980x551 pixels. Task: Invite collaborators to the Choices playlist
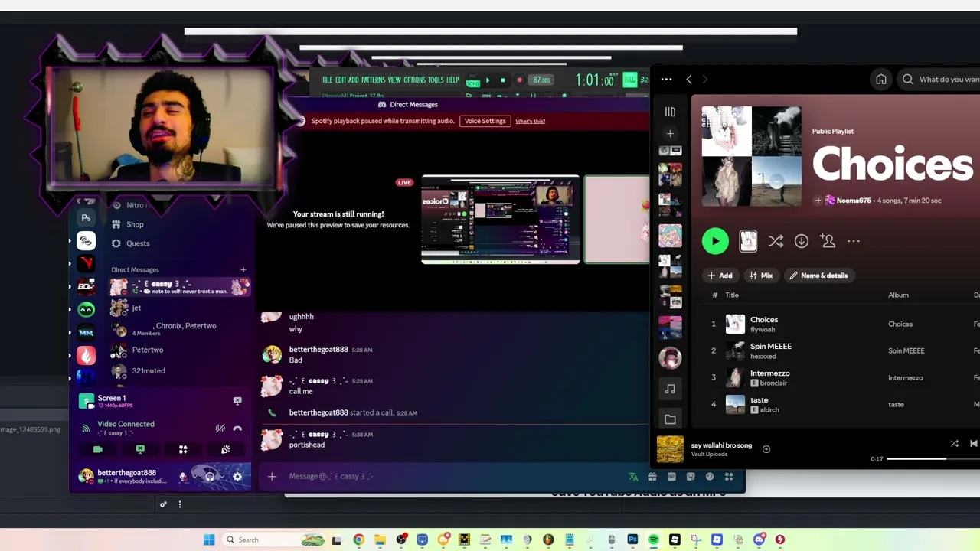[x=828, y=241]
